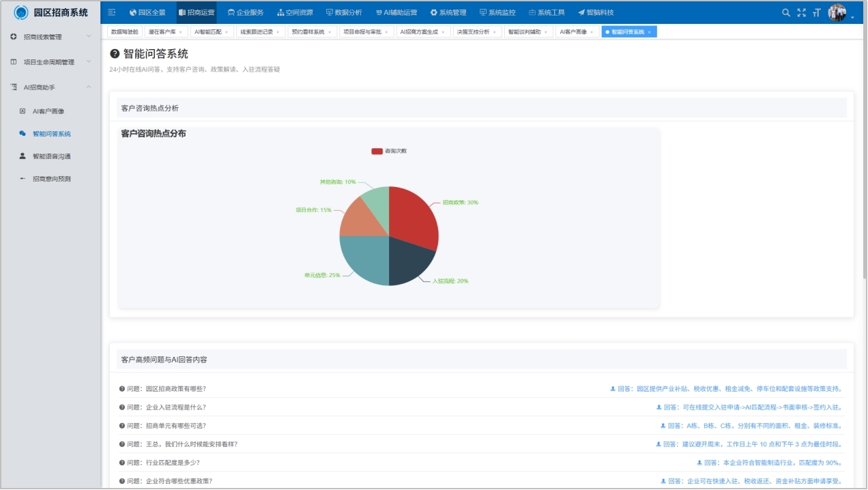Click the 智能语音沟通 person icon
This screenshot has height=490, width=868.
pyautogui.click(x=23, y=156)
